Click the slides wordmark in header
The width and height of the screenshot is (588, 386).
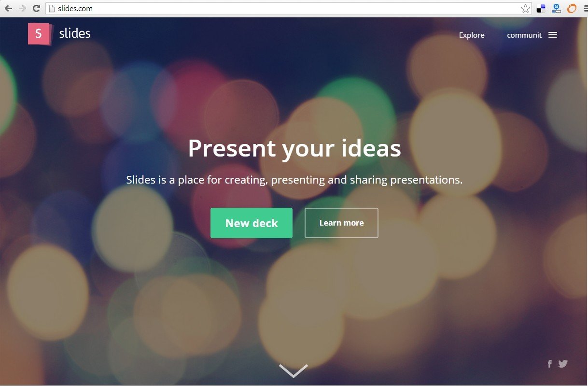coord(74,33)
